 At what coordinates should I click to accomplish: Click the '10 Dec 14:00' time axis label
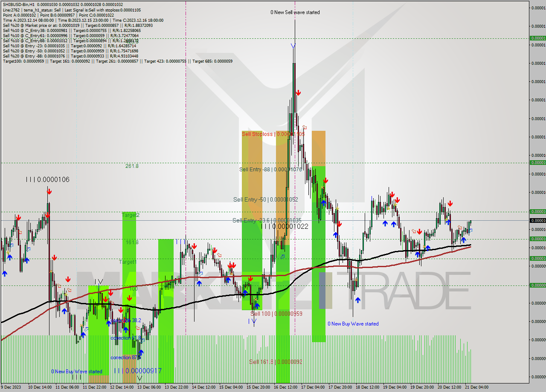click(x=40, y=387)
